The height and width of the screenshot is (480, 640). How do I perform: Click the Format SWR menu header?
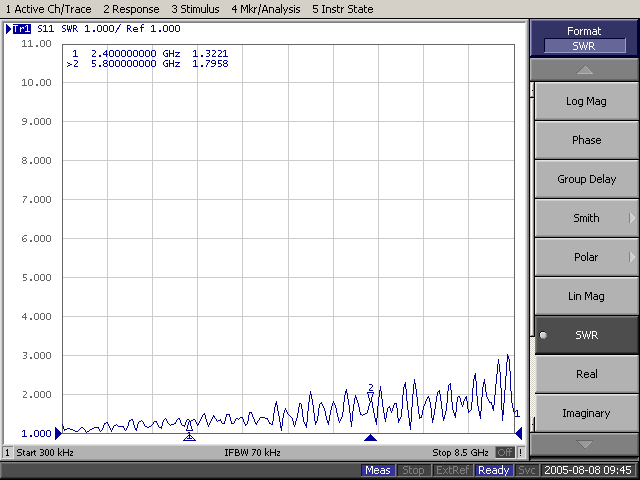point(584,38)
